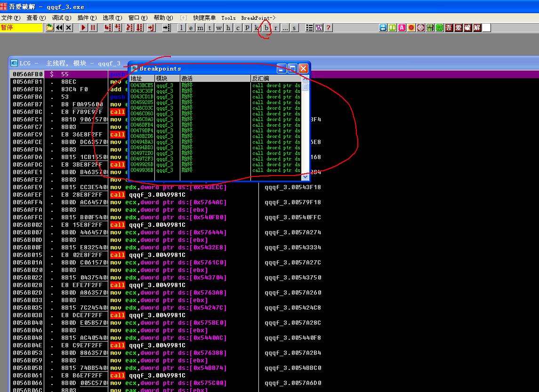Open the Tools menu
Image resolution: width=539 pixels, height=392 pixels.
tap(229, 18)
